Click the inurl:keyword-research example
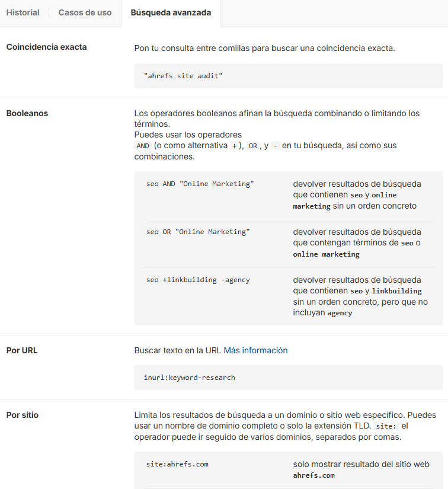The image size is (448, 489). tap(190, 377)
